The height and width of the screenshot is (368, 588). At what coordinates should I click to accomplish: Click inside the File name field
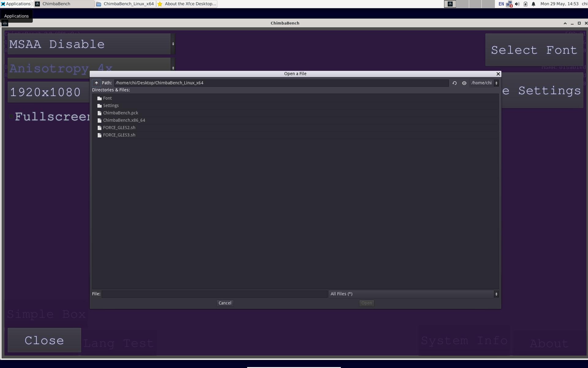pos(214,294)
